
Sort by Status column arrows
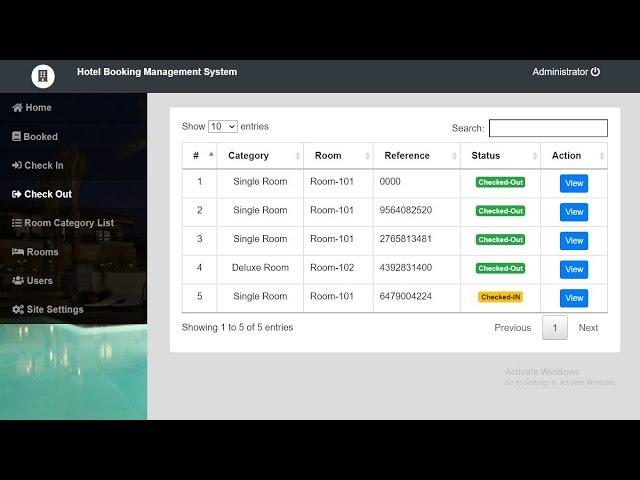coord(535,156)
